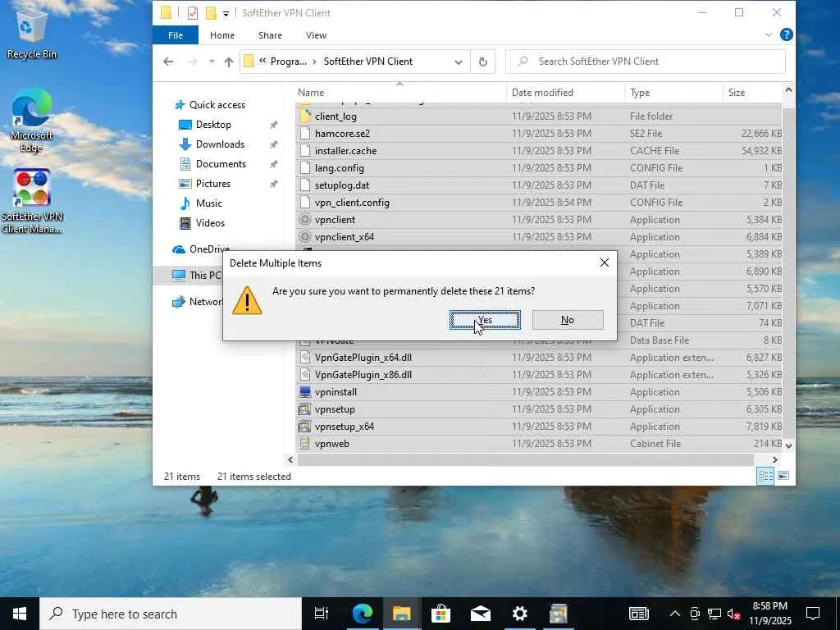Click the horizontal scrollbar of file list
Viewport: 840px width, 630px height.
click(525, 459)
